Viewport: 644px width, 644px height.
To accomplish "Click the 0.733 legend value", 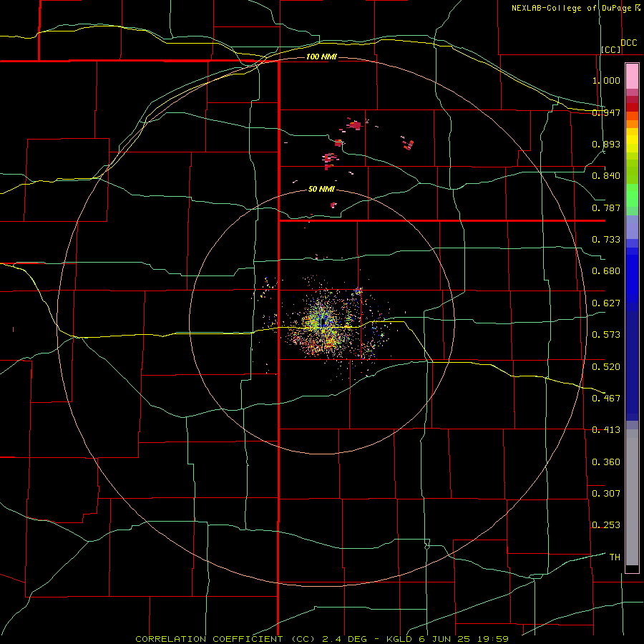I will [x=606, y=240].
